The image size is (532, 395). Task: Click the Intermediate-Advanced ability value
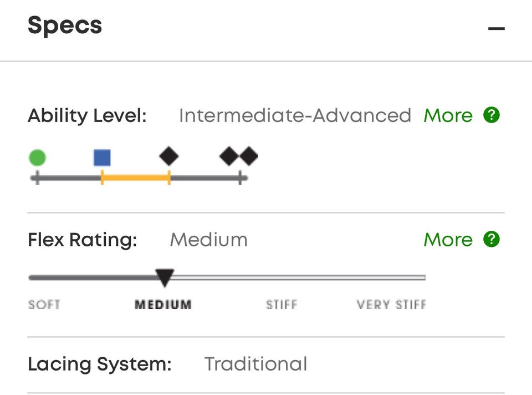[x=295, y=116]
